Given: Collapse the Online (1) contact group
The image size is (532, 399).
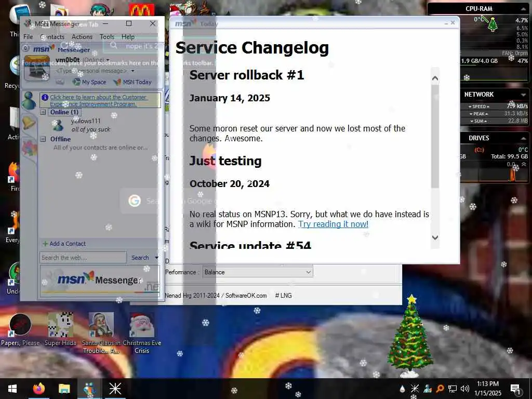Looking at the screenshot, I should pyautogui.click(x=43, y=112).
